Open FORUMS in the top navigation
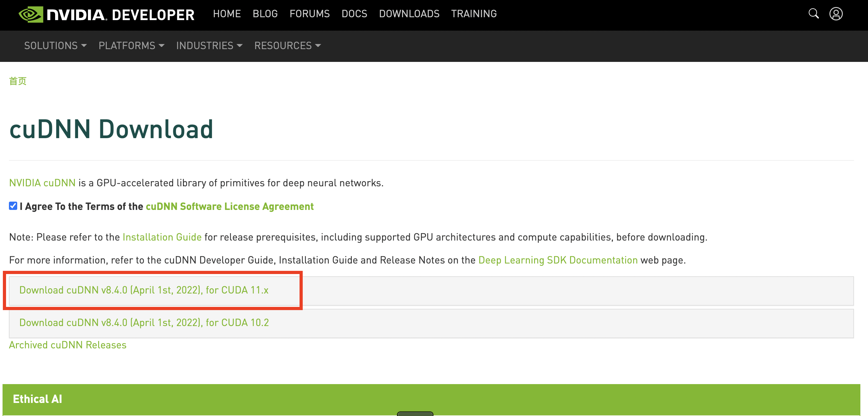Image resolution: width=868 pixels, height=416 pixels. 310,14
